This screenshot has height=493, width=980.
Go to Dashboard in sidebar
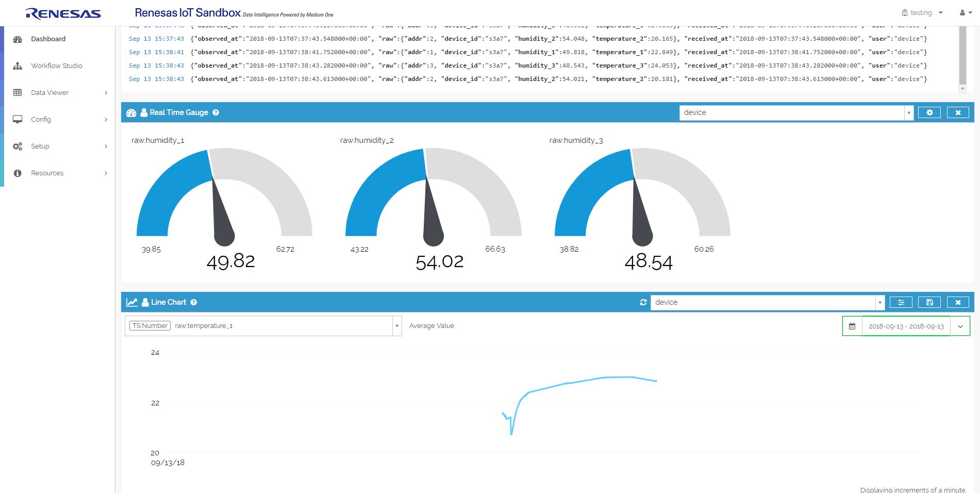(48, 39)
